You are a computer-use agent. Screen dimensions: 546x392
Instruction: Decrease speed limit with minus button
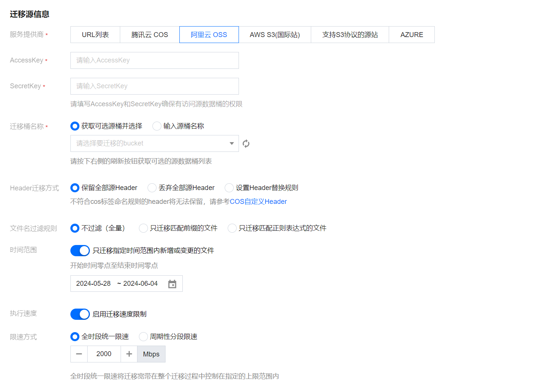(x=79, y=354)
